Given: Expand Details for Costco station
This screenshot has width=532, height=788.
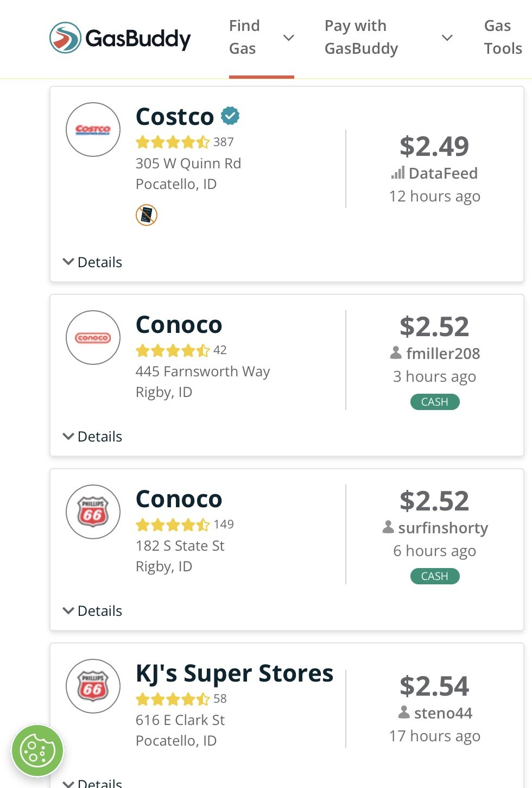Looking at the screenshot, I should coord(92,262).
